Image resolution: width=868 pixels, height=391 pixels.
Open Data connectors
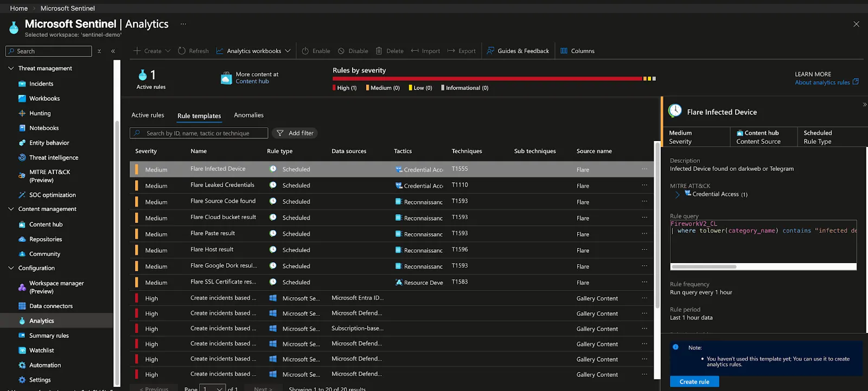click(x=50, y=306)
